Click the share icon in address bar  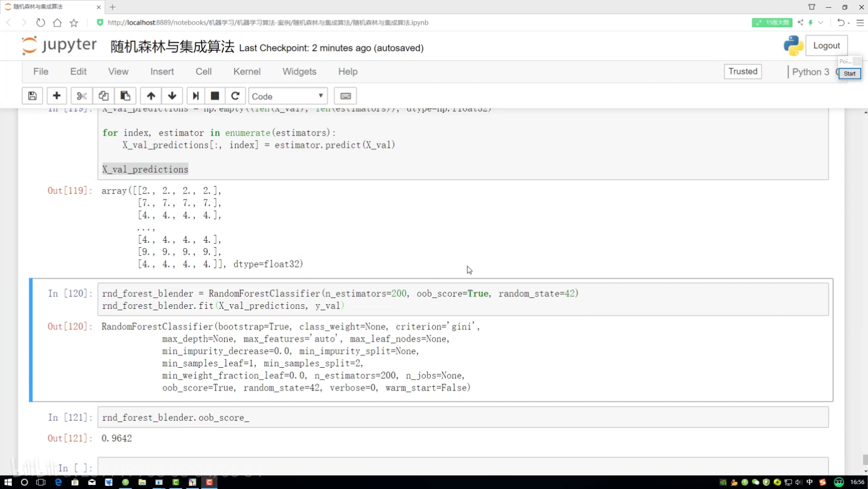click(x=800, y=22)
